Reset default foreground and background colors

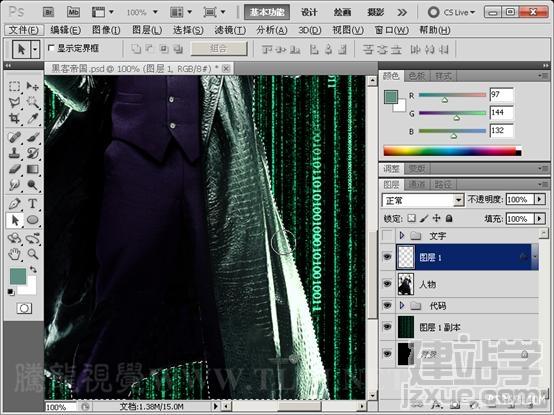pos(11,292)
